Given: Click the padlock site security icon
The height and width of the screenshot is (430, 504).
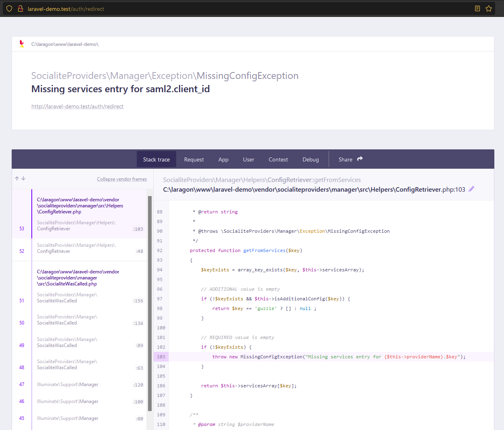Looking at the screenshot, I should tap(20, 8).
